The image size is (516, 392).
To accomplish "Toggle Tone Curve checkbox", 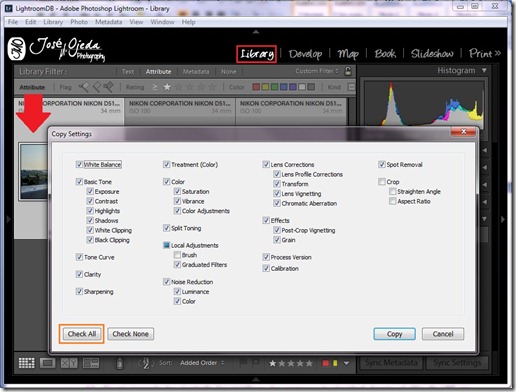I will [x=79, y=257].
